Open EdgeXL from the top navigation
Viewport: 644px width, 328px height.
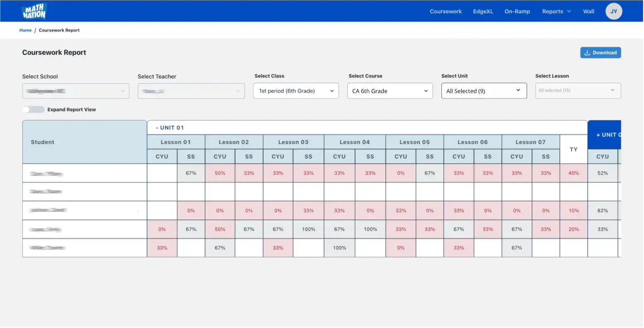pos(483,12)
